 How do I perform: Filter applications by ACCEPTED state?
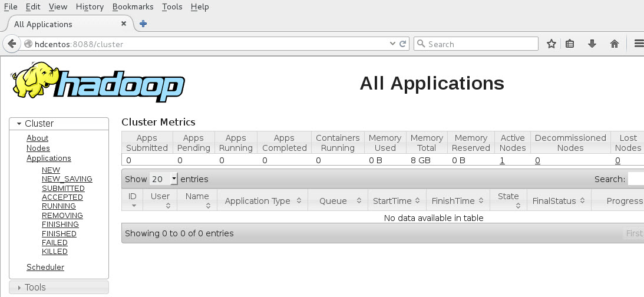pyautogui.click(x=62, y=197)
